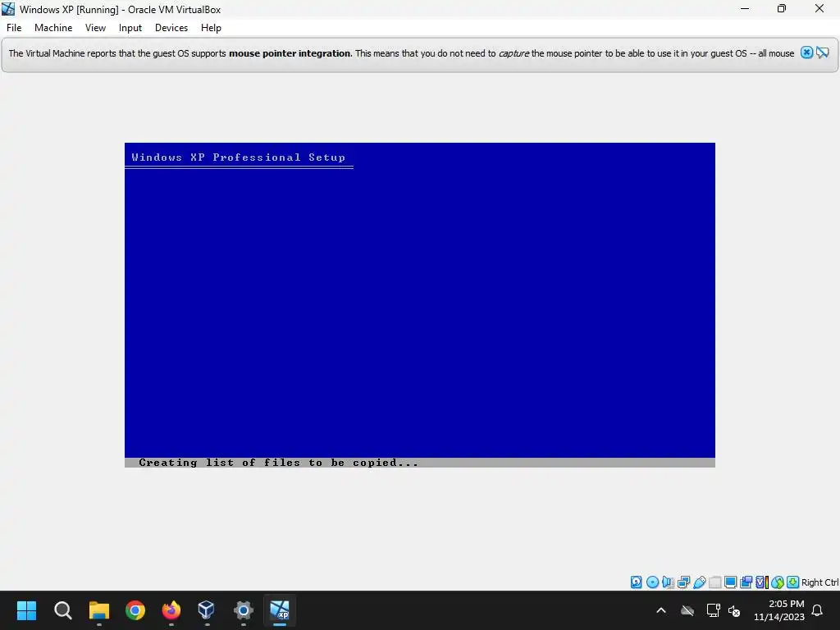
Task: Click the Creating list of files status text
Action: pyautogui.click(x=278, y=463)
